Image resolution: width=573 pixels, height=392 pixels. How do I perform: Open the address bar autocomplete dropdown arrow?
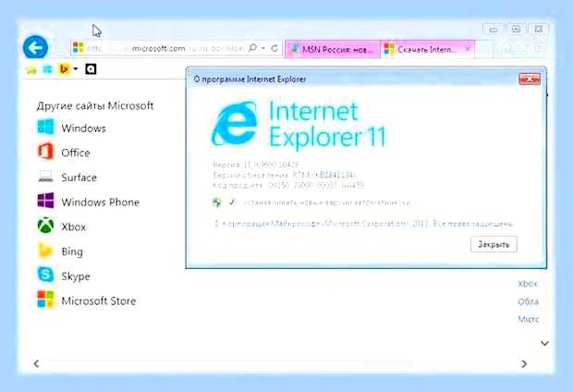point(263,48)
